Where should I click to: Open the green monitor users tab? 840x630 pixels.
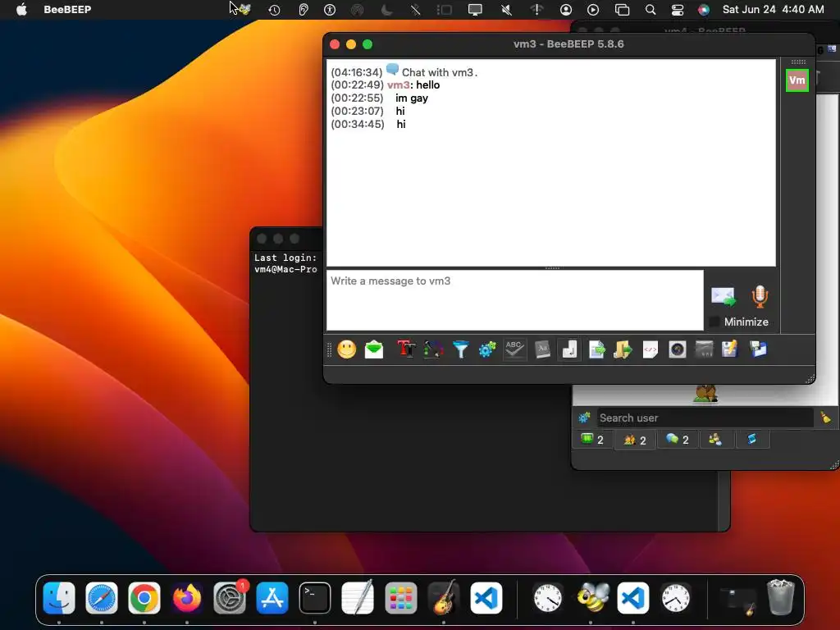(592, 440)
